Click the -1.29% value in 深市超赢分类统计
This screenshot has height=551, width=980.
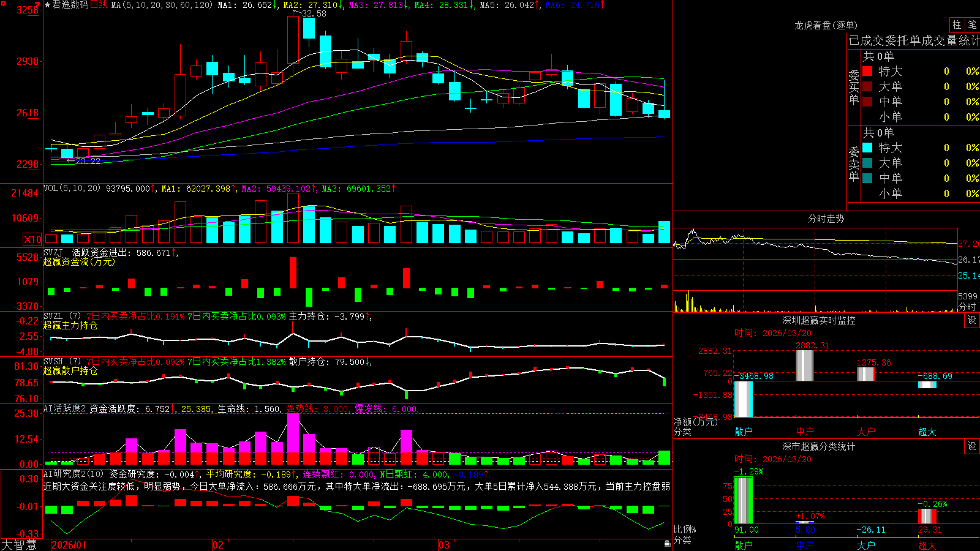(748, 471)
